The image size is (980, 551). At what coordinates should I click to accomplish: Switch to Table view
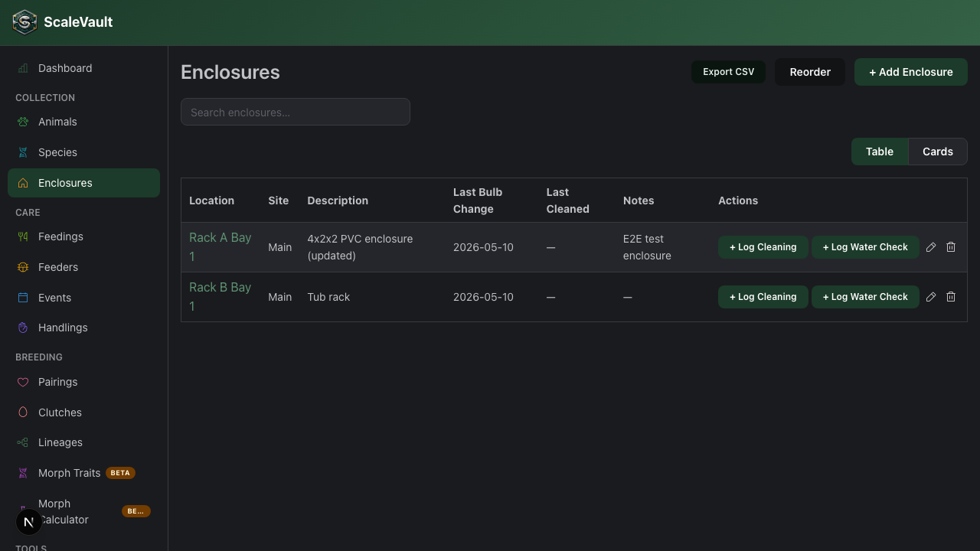tap(880, 152)
